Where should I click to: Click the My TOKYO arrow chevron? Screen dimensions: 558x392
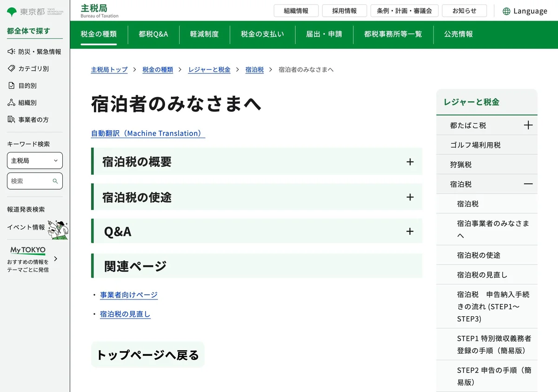coord(56,259)
